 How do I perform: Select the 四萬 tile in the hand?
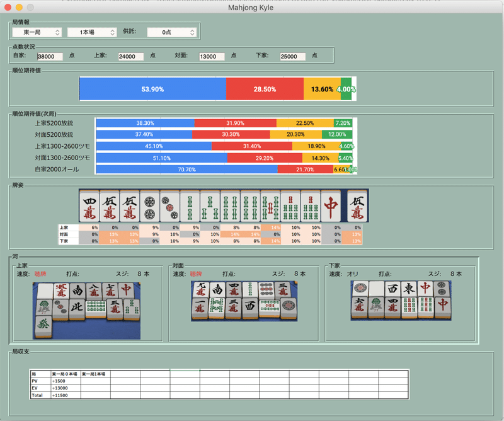pyautogui.click(x=89, y=206)
